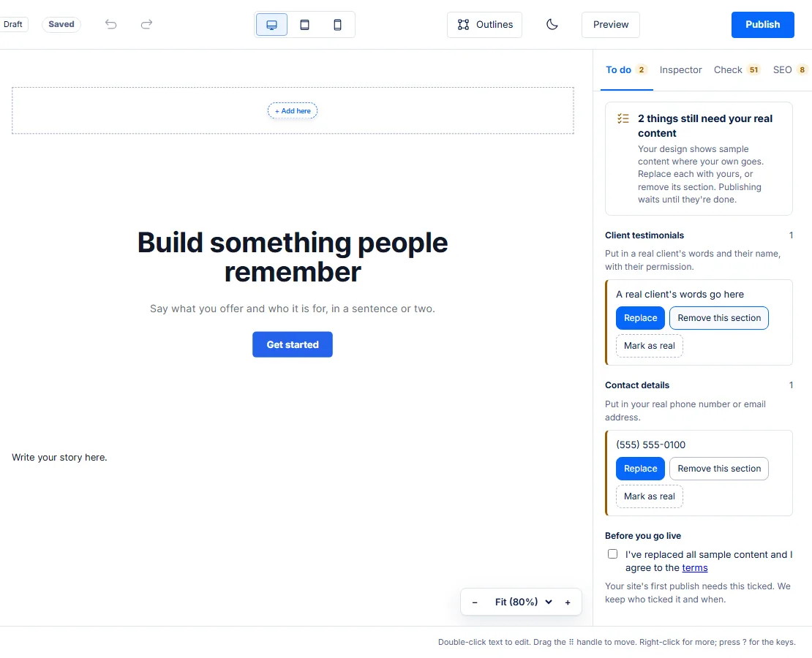Switch to the SEO tab
Image resolution: width=812 pixels, height=658 pixels.
click(790, 70)
